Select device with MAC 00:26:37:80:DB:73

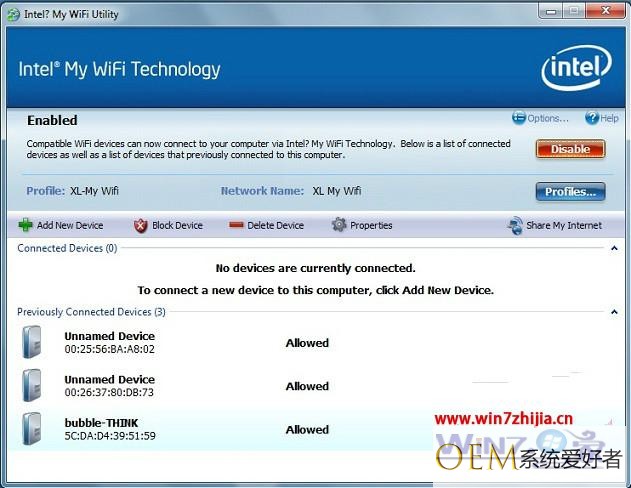tap(109, 392)
